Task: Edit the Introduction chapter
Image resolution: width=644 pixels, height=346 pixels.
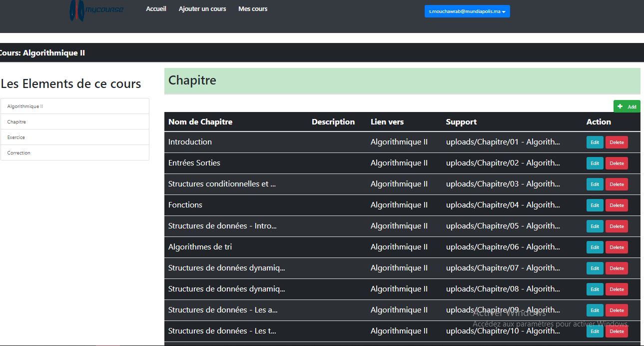Action: [x=595, y=142]
